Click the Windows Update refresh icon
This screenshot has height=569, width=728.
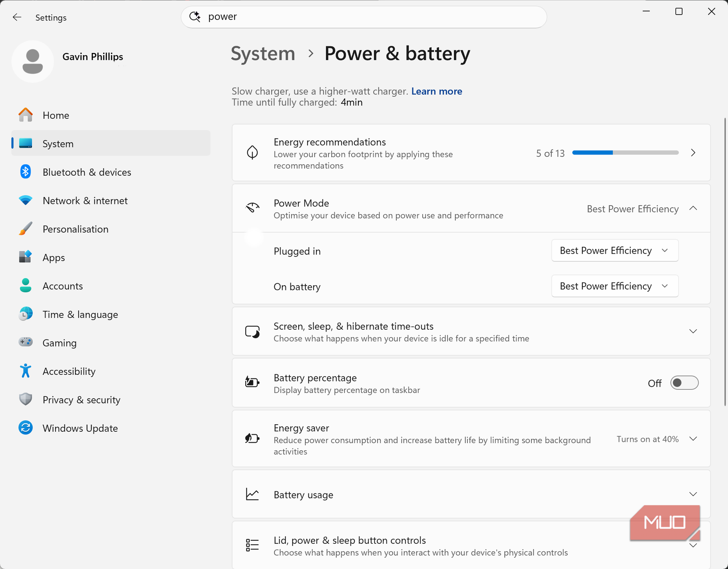click(26, 428)
